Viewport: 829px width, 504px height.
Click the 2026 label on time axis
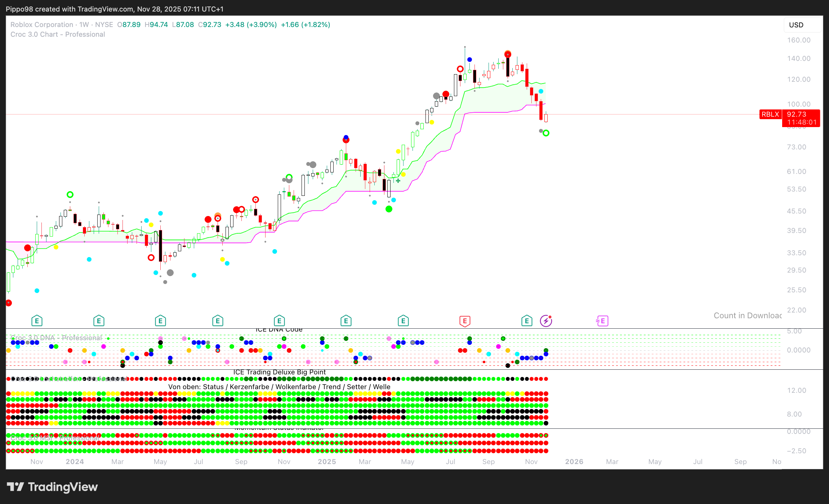click(x=574, y=462)
